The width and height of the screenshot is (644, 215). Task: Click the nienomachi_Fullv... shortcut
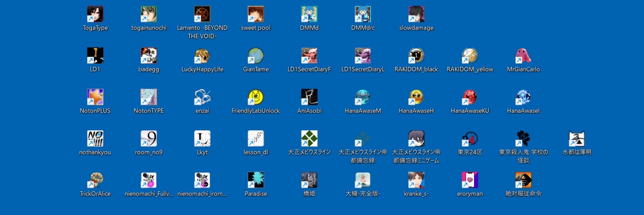(149, 180)
